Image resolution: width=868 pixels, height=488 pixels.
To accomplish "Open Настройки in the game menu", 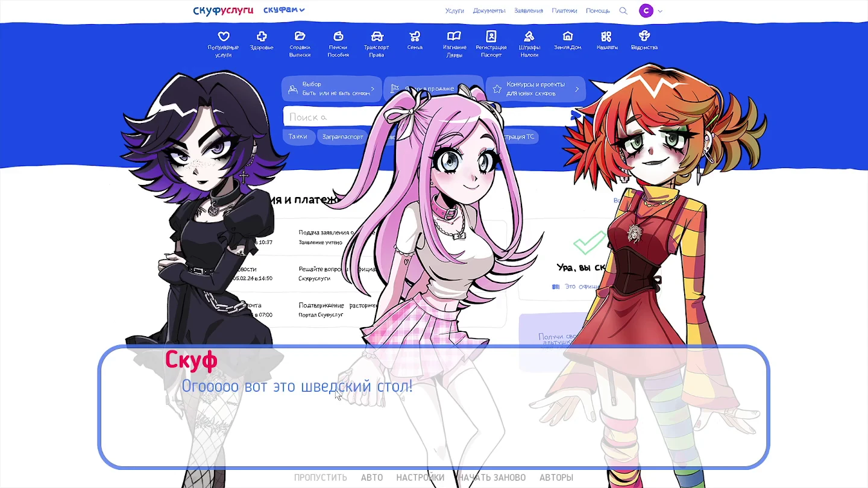I will click(420, 478).
